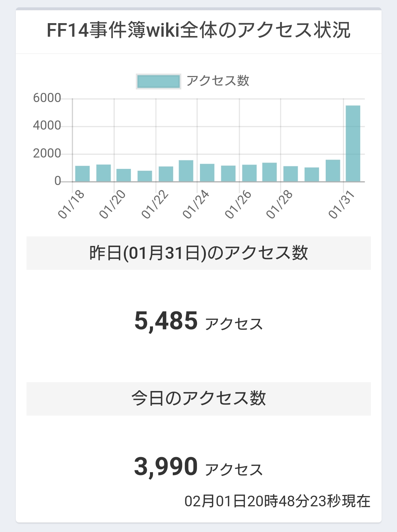The image size is (397, 532).
Task: Click the tallest bar for 01/31
Action: pos(353,144)
